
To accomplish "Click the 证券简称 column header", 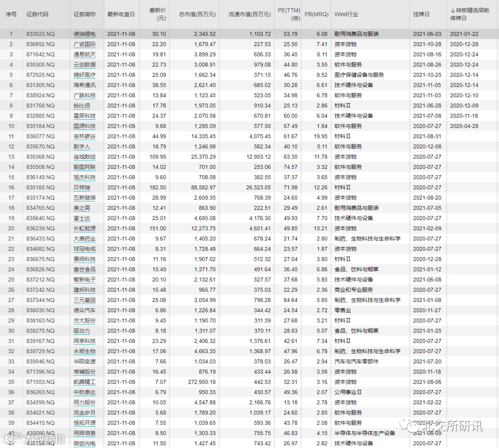I will coord(85,14).
